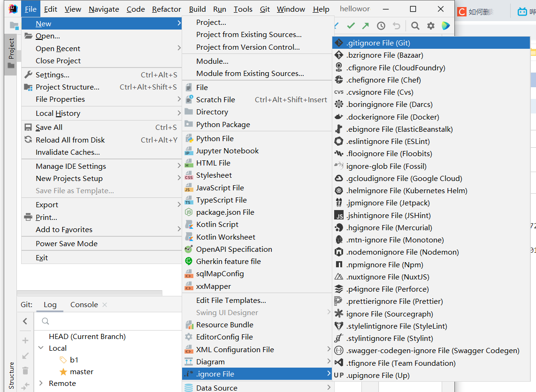Open Git history clock icon

(381, 26)
